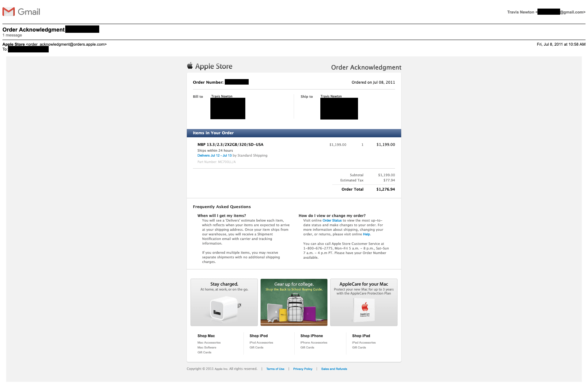
Task: Click the Shop iPhone heading
Action: tap(311, 336)
